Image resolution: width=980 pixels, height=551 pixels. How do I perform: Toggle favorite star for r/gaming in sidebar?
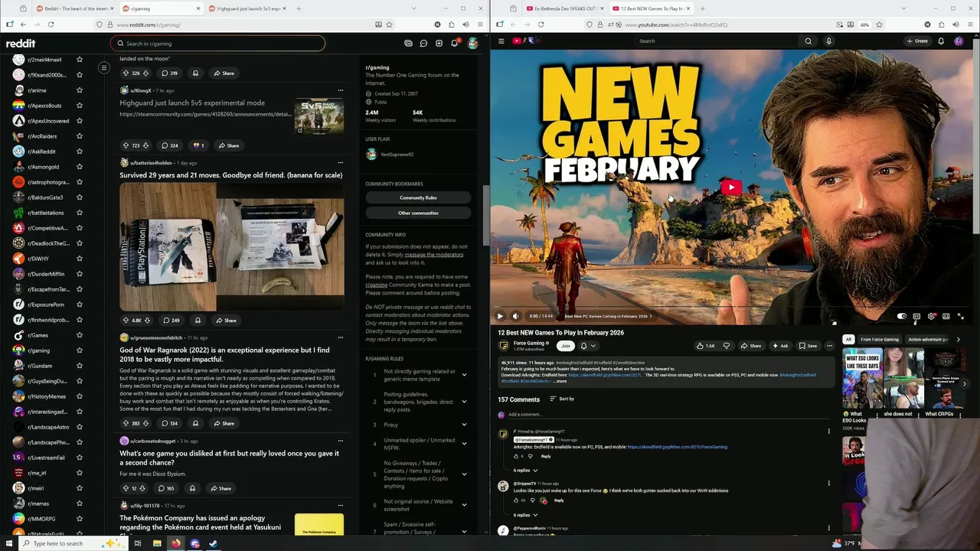(79, 350)
